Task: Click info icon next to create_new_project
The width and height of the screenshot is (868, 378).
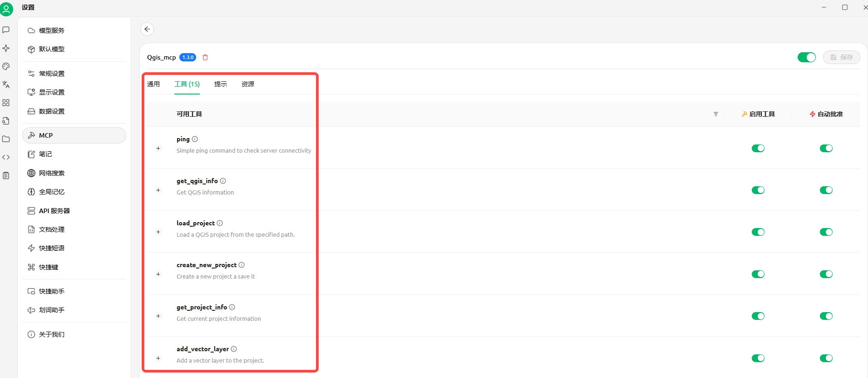Action: [x=242, y=265]
